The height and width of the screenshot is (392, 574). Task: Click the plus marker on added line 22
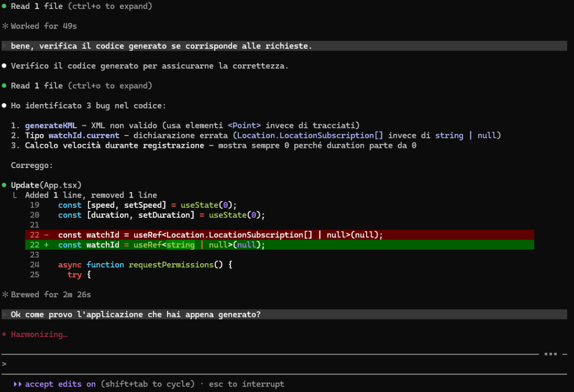pos(47,245)
